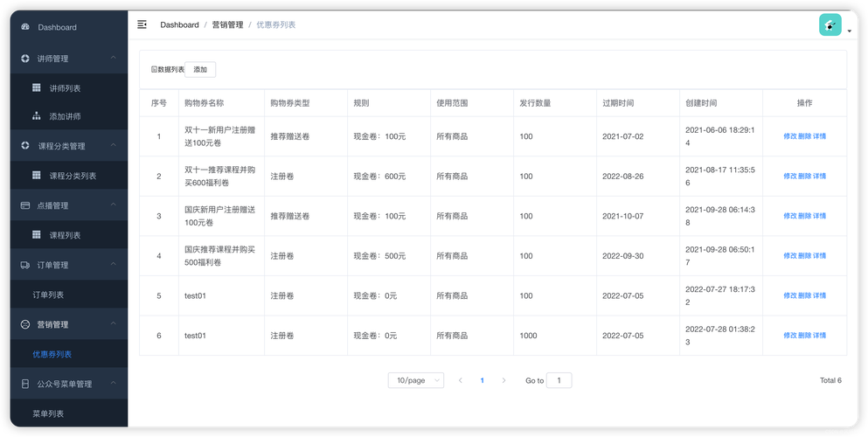Click 删除 for row 1 coupon

click(x=804, y=136)
